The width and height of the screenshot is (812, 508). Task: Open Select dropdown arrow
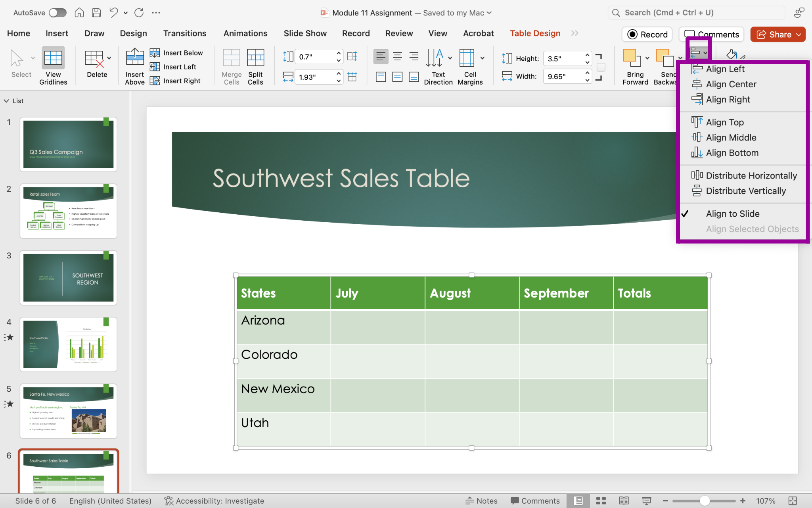(33, 58)
